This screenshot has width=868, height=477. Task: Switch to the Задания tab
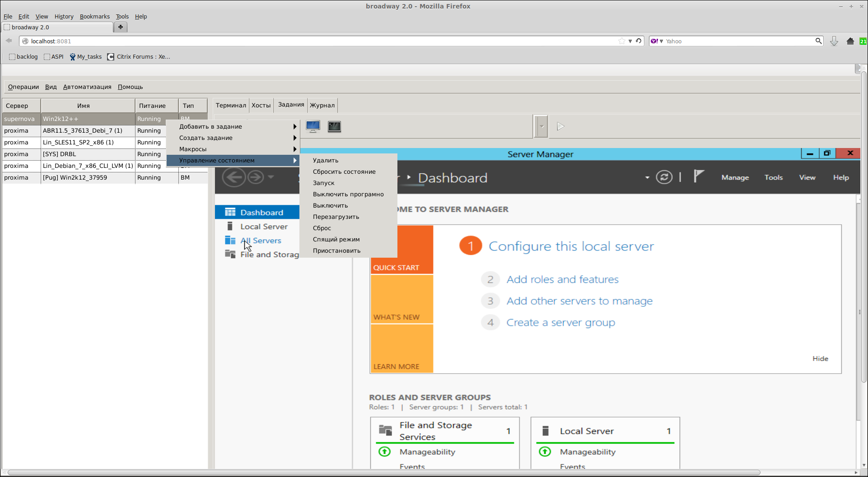coord(291,105)
